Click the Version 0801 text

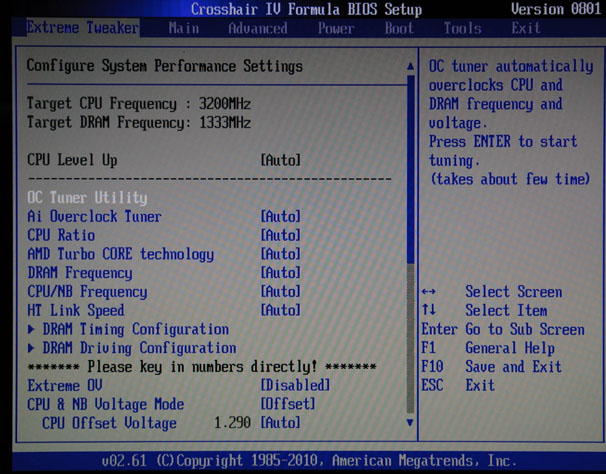[556, 9]
